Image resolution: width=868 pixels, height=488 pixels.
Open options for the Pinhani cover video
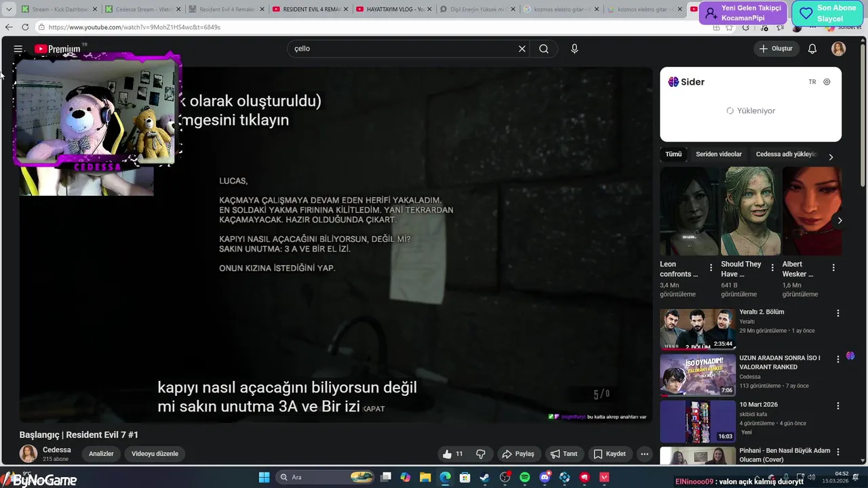(x=838, y=452)
